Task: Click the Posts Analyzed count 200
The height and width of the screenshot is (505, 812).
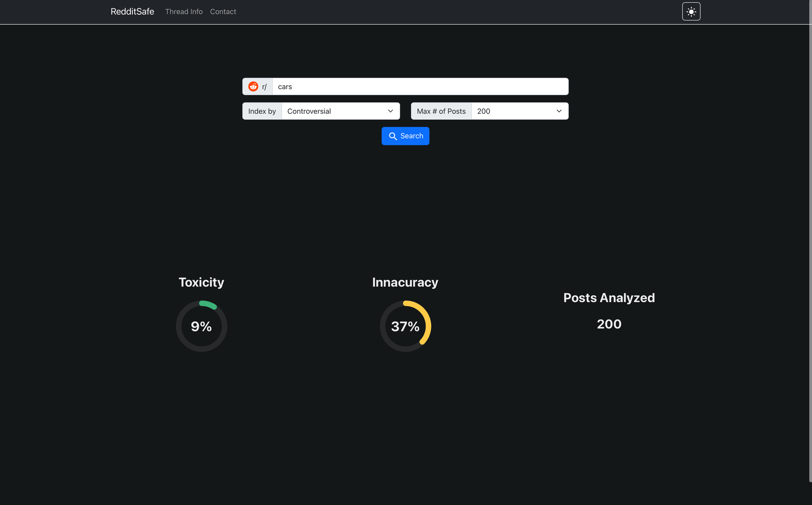Action: tap(609, 324)
